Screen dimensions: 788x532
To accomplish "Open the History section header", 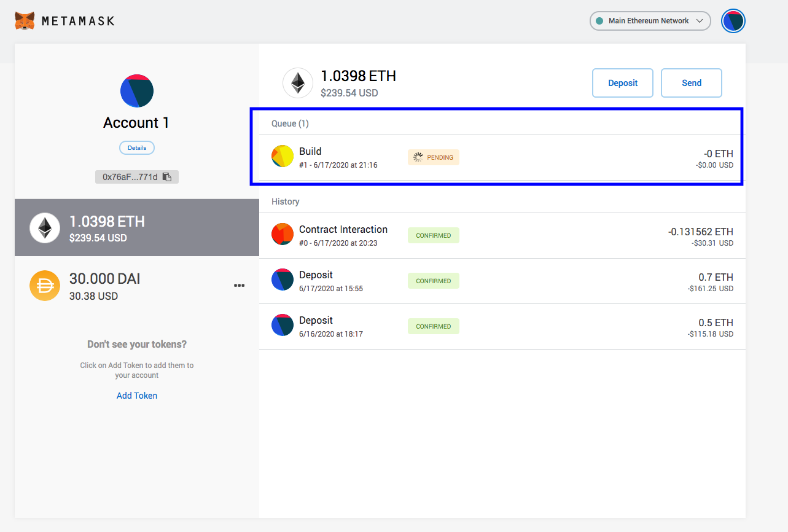I will (286, 201).
